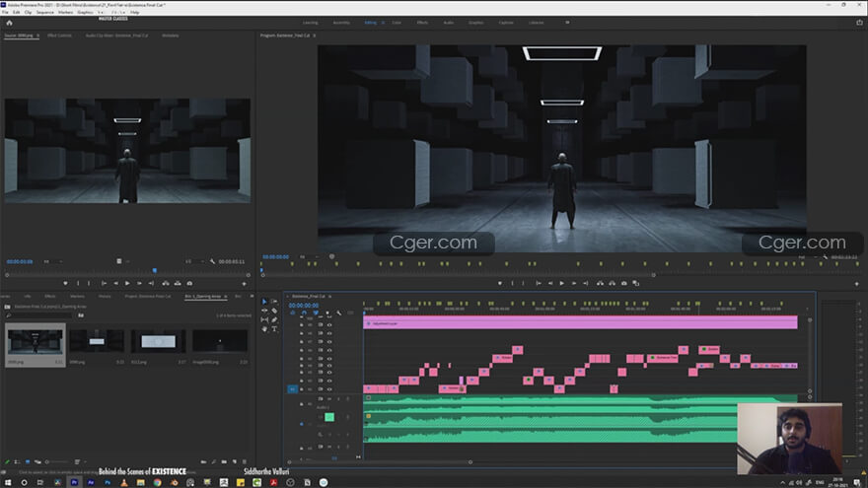Click the timeline horizontal zoom scroll bar

[x=380, y=462]
